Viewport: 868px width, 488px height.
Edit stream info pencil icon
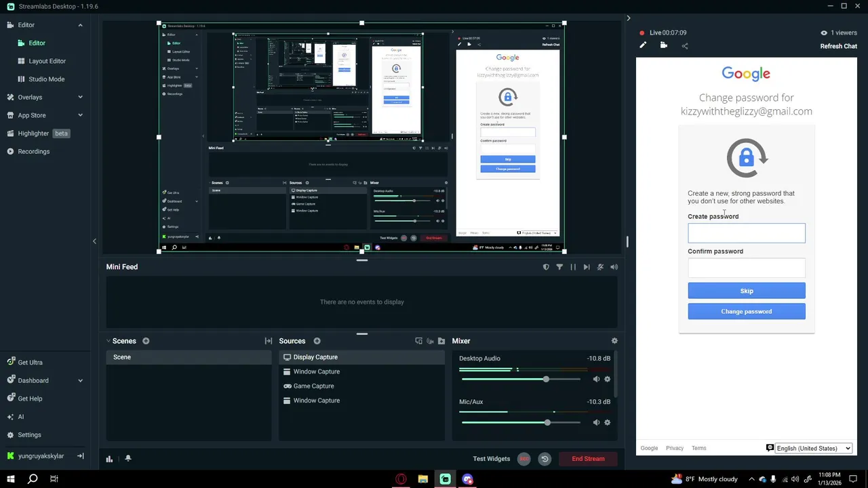pyautogui.click(x=643, y=45)
